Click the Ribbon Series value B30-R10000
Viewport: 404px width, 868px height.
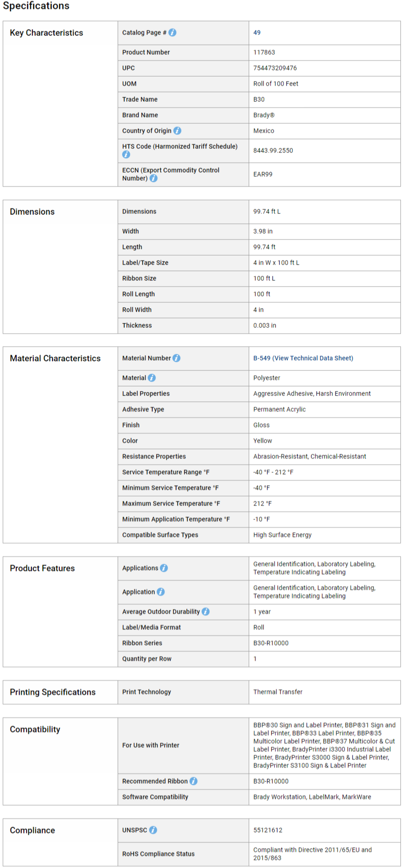point(271,643)
